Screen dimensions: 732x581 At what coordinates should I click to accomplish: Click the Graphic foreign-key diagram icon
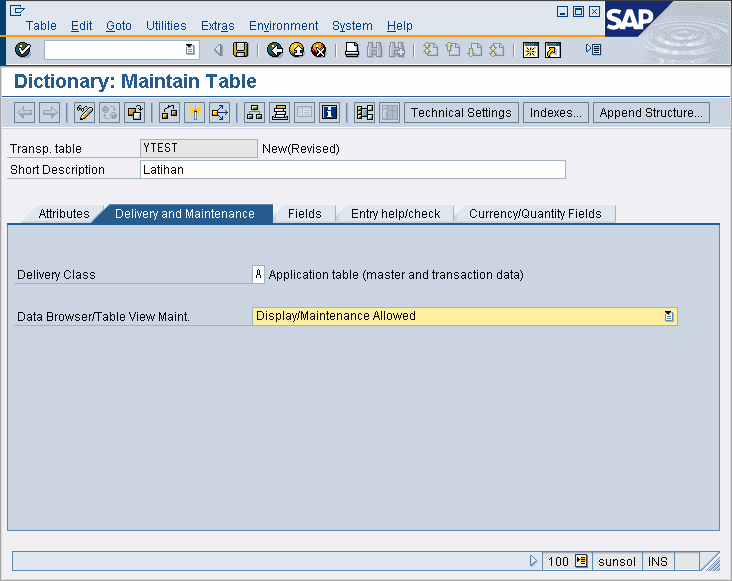365,112
